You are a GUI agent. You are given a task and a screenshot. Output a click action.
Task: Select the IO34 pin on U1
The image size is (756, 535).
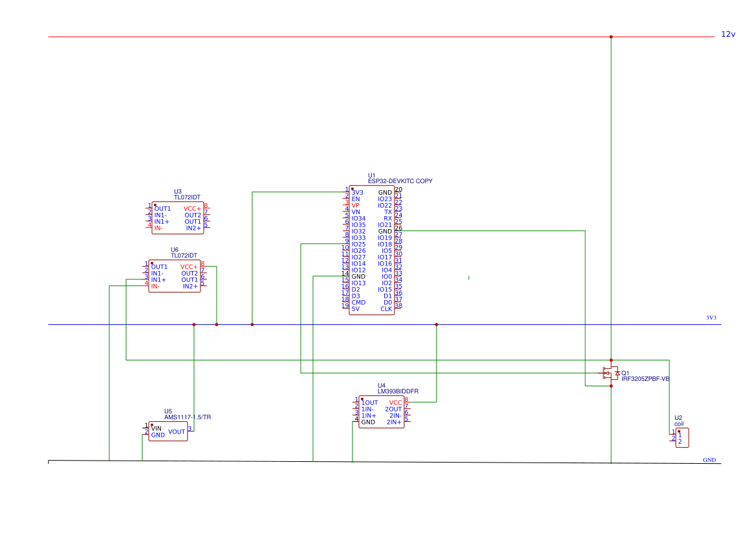tap(358, 219)
